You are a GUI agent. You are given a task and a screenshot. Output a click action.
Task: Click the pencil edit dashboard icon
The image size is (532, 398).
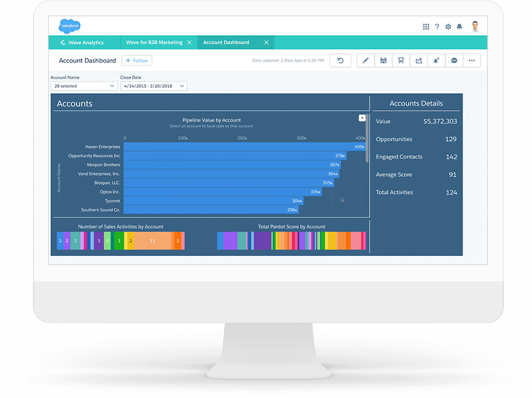365,60
